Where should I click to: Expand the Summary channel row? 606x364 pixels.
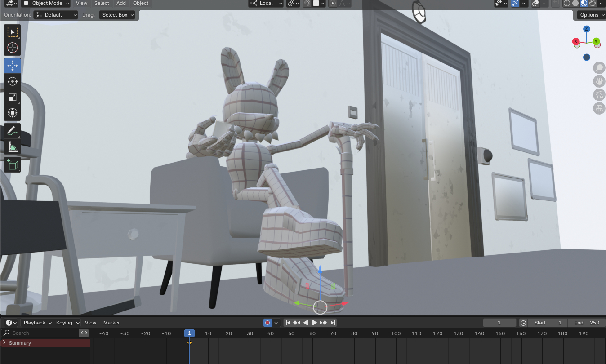(4, 343)
